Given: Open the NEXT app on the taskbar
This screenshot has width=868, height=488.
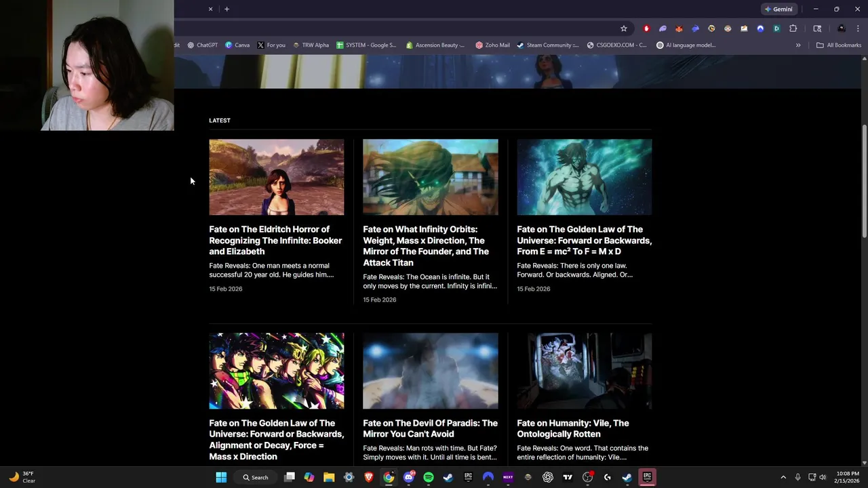Looking at the screenshot, I should coord(508,477).
